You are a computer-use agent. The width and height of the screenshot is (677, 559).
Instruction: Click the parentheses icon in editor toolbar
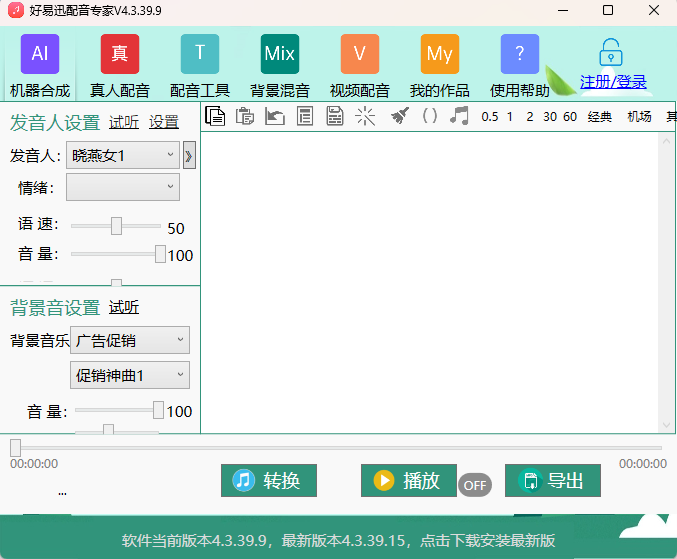(x=430, y=116)
